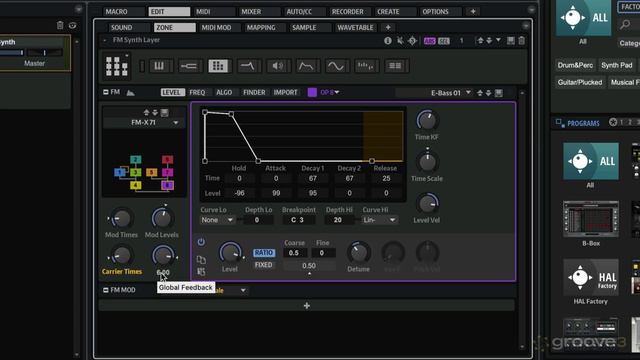Click the operator Level knob
640x360 pixels.
click(230, 252)
